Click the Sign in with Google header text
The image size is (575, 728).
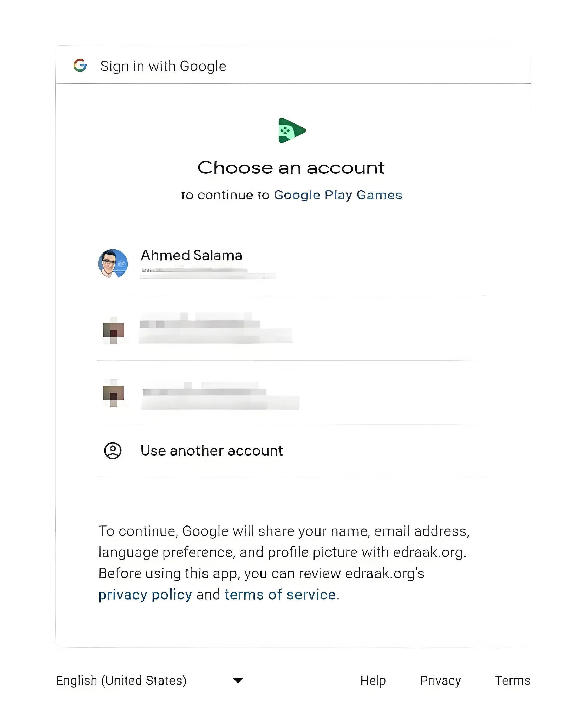[x=163, y=66]
